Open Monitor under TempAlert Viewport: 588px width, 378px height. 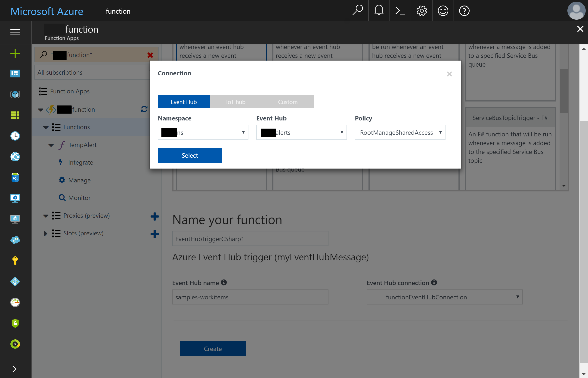79,198
